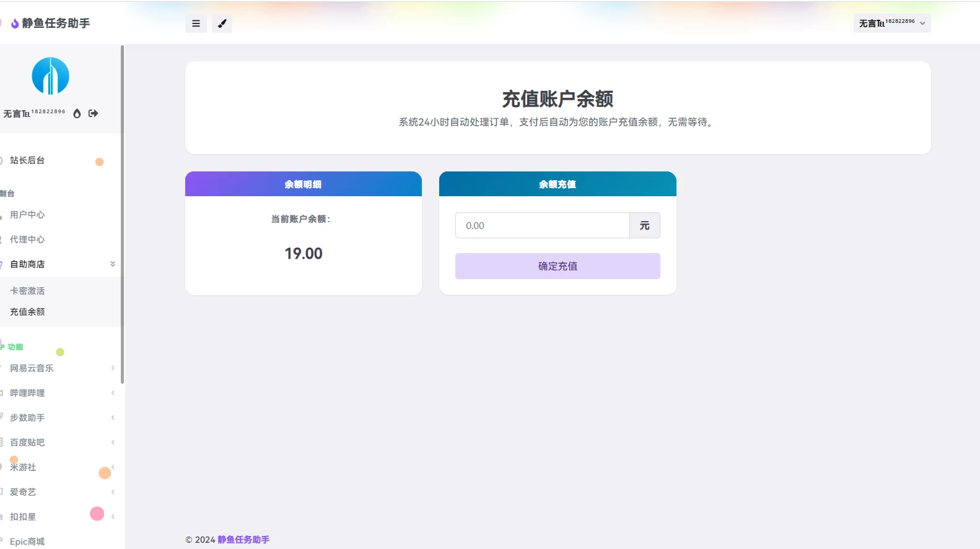The width and height of the screenshot is (980, 549).
Task: Click the recharge amount input field
Action: 542,226
